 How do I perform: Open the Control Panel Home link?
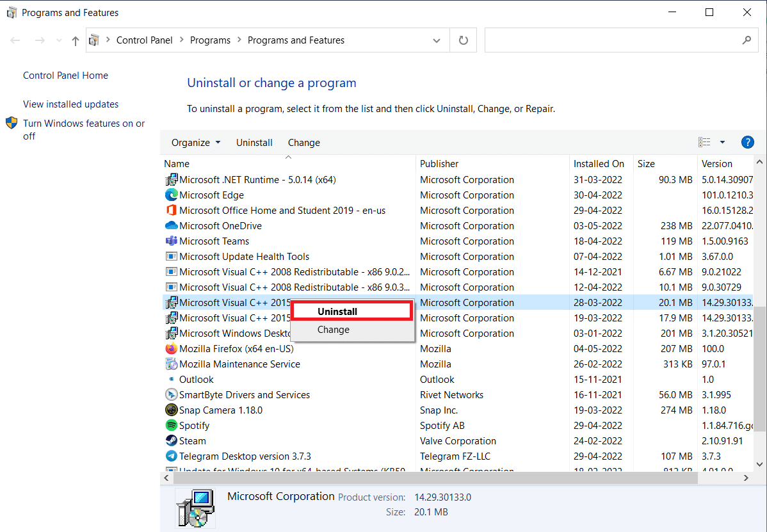(65, 76)
